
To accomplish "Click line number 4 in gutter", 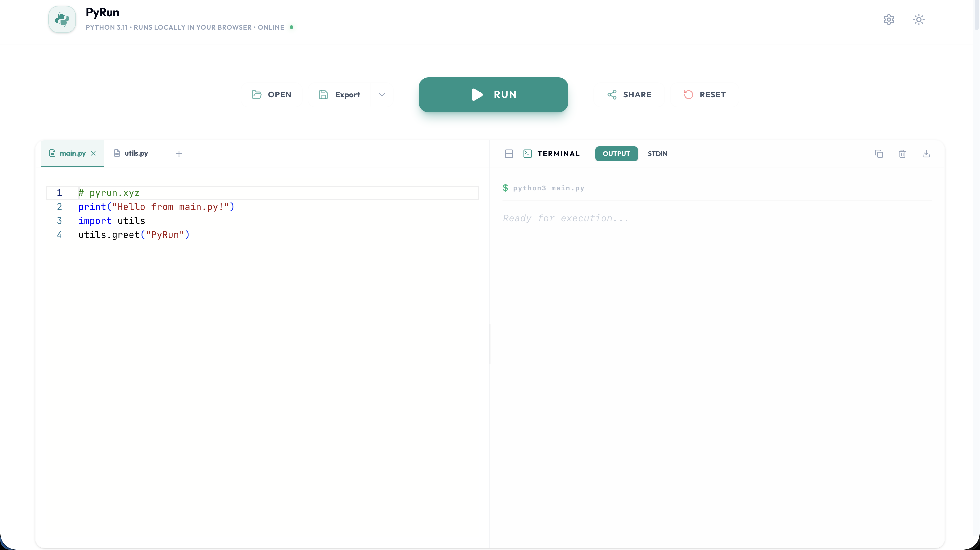I will (59, 235).
